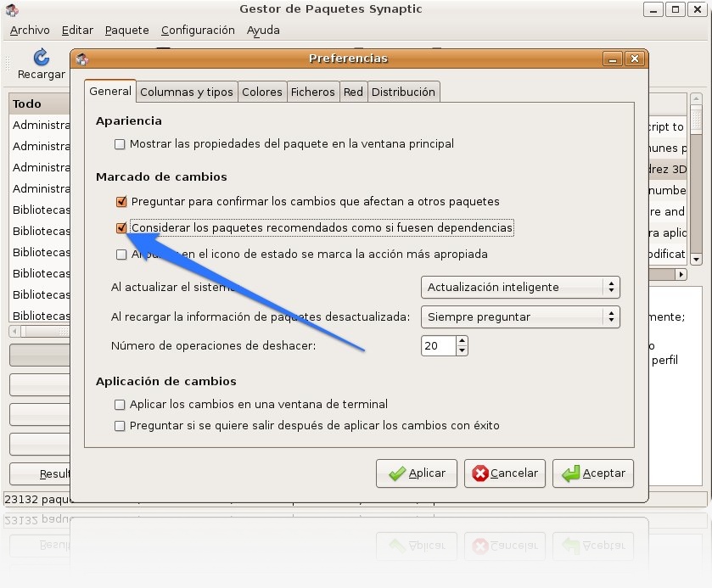Open the Distribución tab
Image resolution: width=712 pixels, height=588 pixels.
pos(403,92)
